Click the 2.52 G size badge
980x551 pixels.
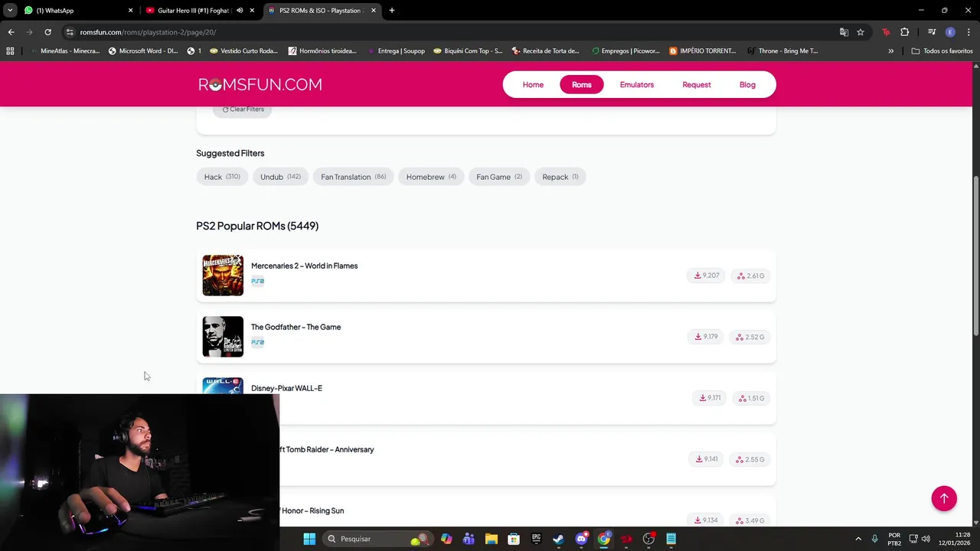point(750,337)
